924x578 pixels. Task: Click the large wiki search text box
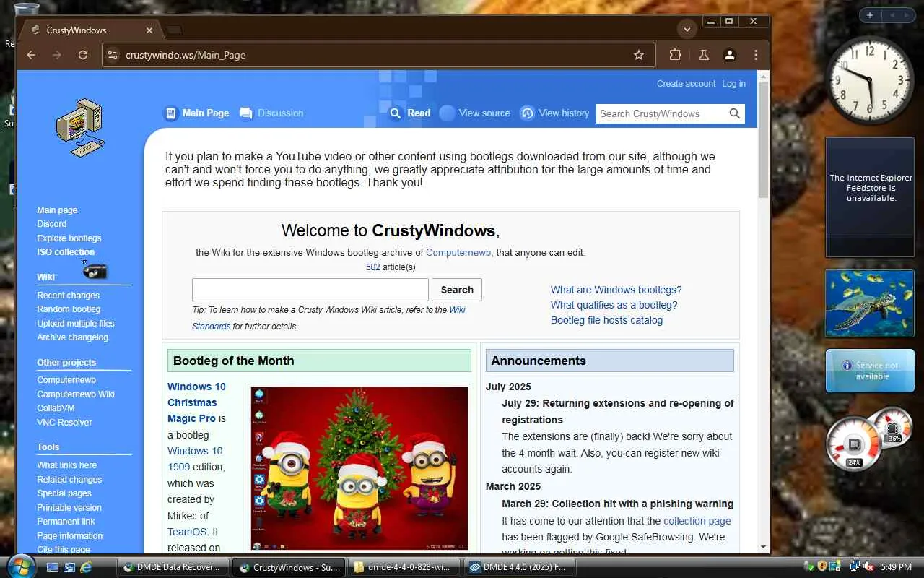(310, 290)
